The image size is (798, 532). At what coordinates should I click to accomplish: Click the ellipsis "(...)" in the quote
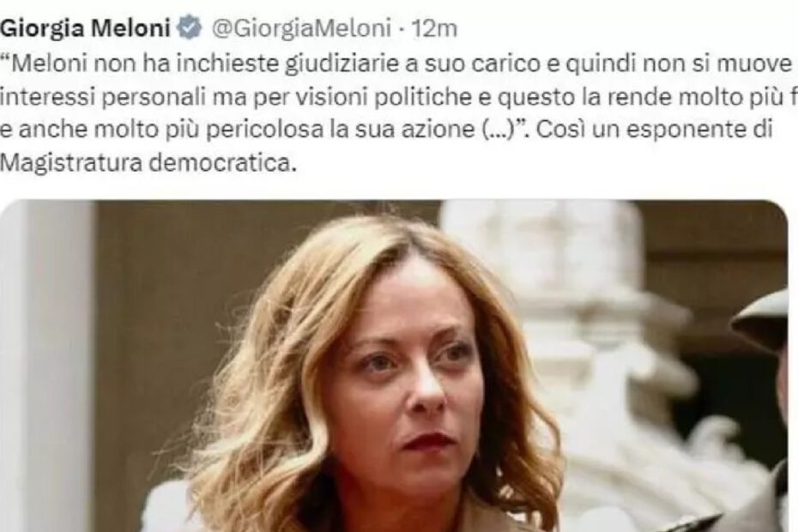coord(498,130)
